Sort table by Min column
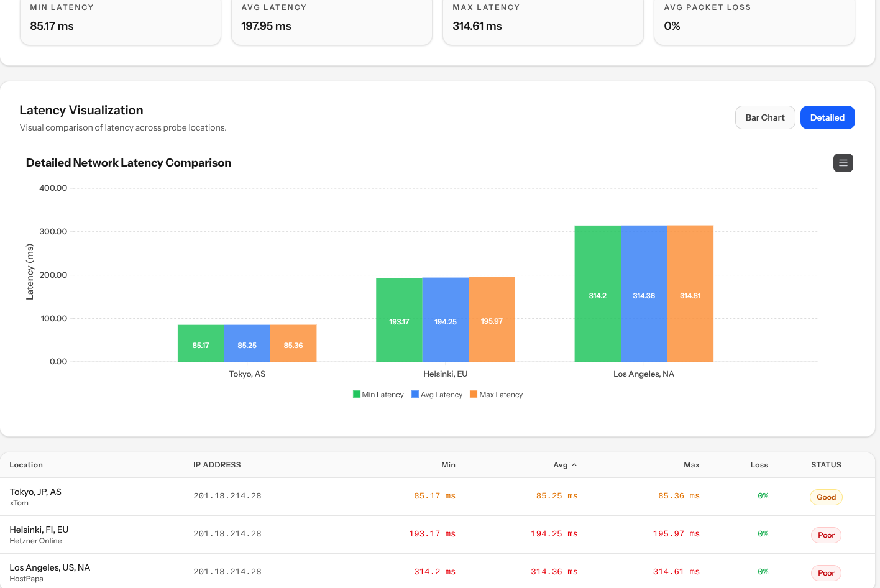The height and width of the screenshot is (588, 880). pos(448,465)
